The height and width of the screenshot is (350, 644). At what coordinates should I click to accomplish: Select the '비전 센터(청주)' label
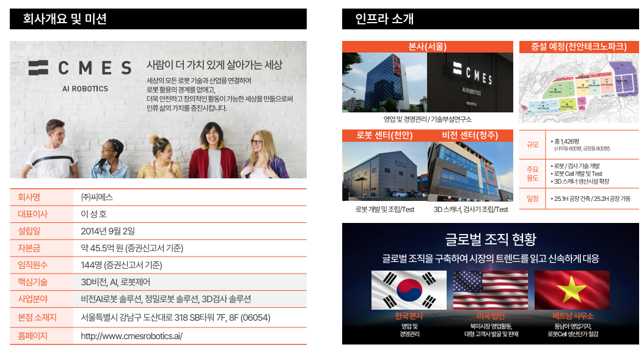coord(470,135)
